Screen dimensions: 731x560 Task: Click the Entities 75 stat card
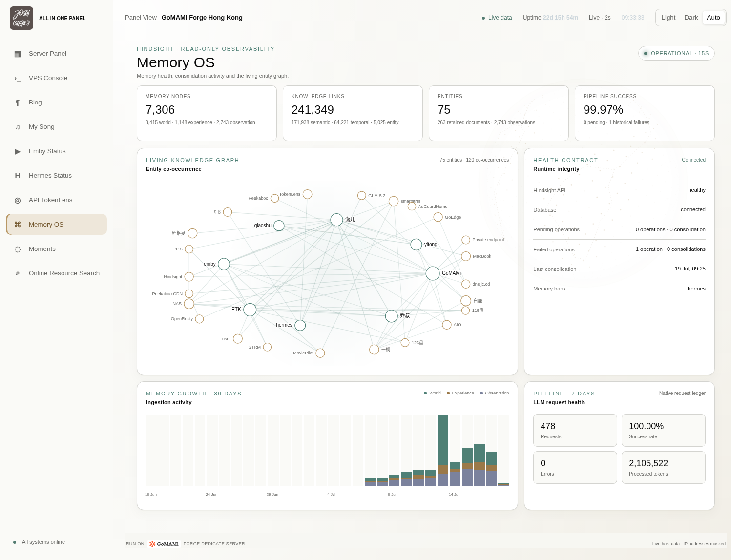click(x=499, y=113)
